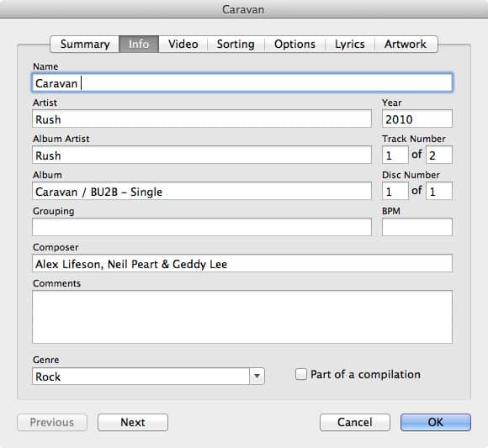Focus the empty BPM field
The image size is (488, 448).
417,227
